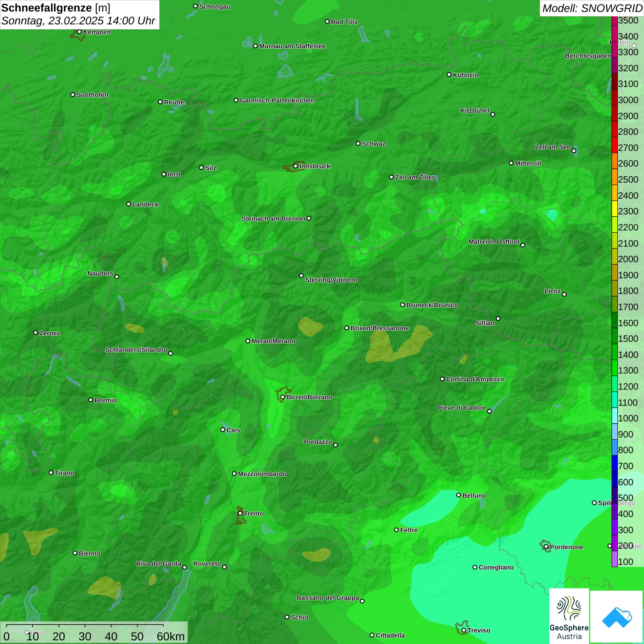Click the Garmisch-Partenkirchen label
The image size is (644, 644).
277,100
